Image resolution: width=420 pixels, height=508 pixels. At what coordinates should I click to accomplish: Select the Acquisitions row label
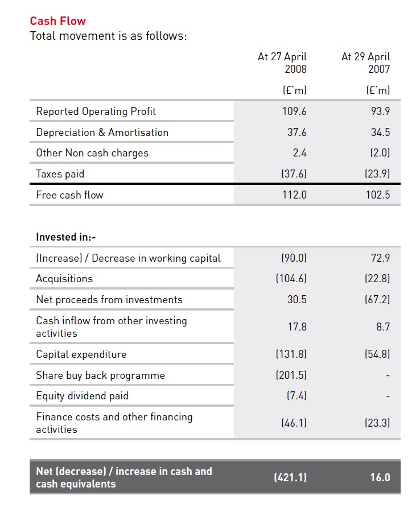64,278
